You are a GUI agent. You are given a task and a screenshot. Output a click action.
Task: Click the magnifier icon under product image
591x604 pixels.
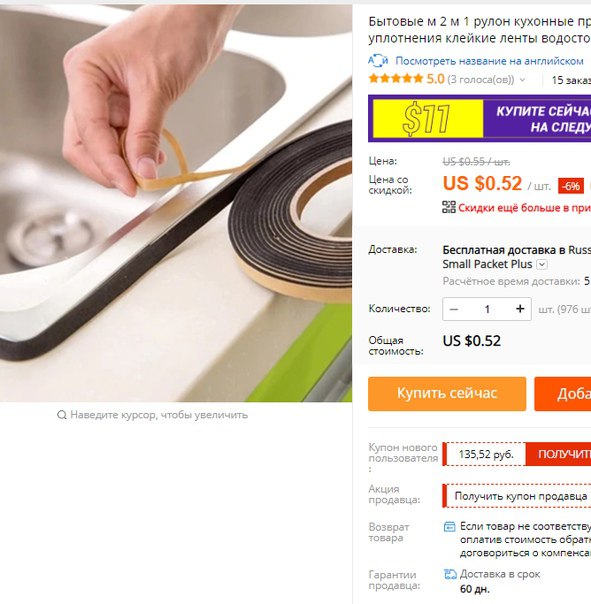point(62,415)
